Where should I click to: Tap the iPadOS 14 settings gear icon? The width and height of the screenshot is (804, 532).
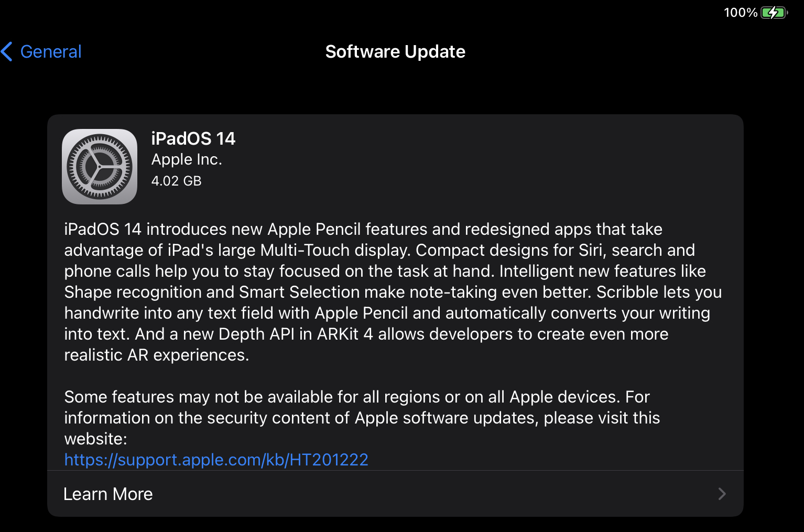[100, 167]
